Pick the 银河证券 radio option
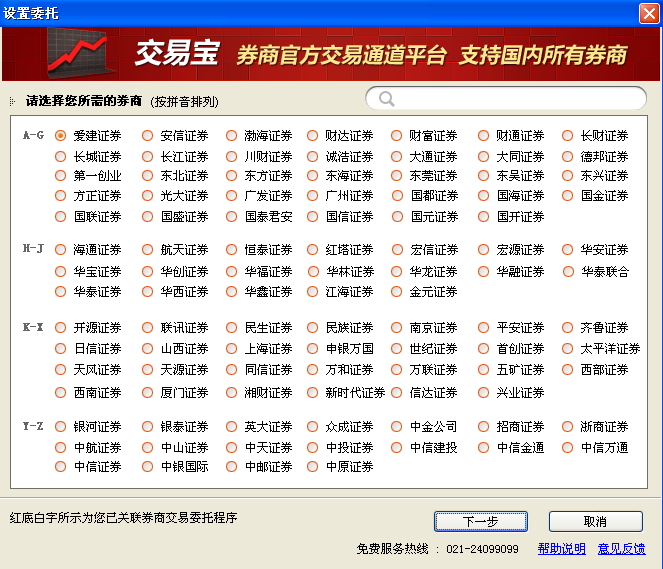This screenshot has width=663, height=569. point(61,427)
